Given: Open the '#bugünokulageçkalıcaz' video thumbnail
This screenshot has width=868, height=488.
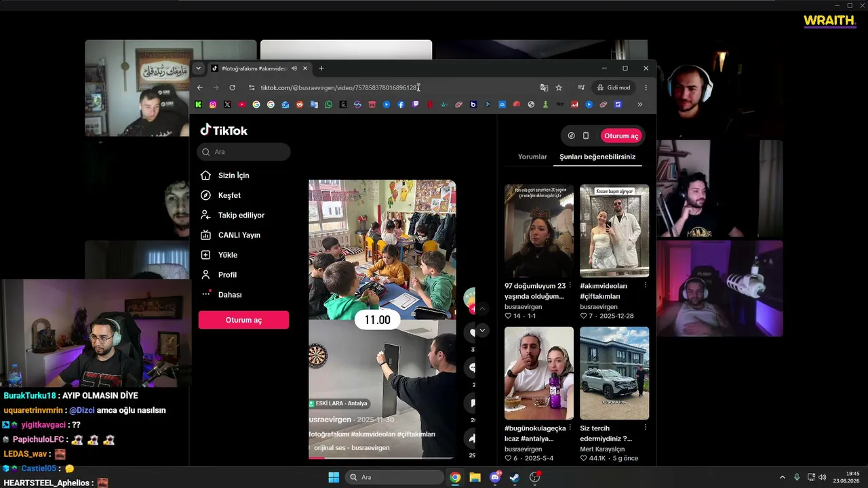Looking at the screenshot, I should (x=539, y=373).
